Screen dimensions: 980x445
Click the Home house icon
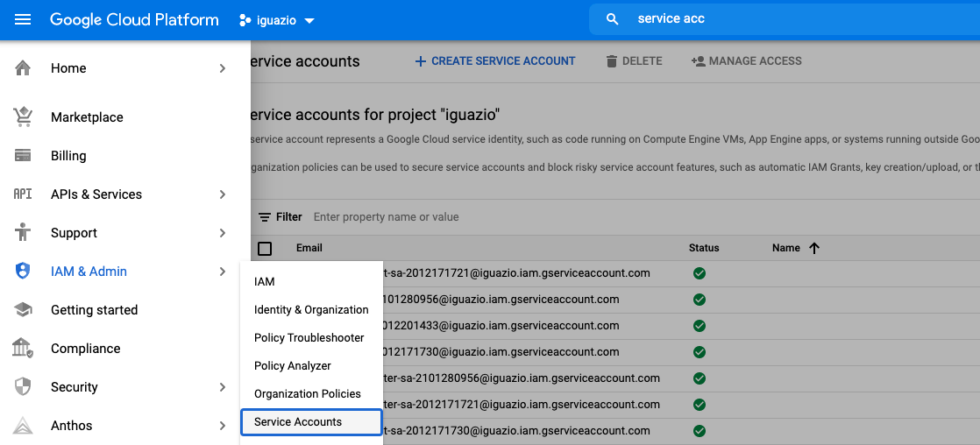23,67
